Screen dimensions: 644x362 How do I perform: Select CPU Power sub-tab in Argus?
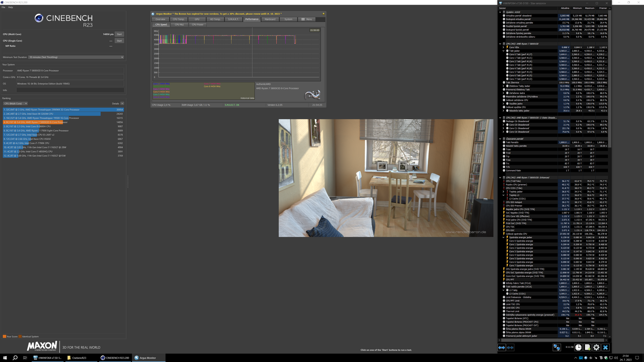click(197, 25)
